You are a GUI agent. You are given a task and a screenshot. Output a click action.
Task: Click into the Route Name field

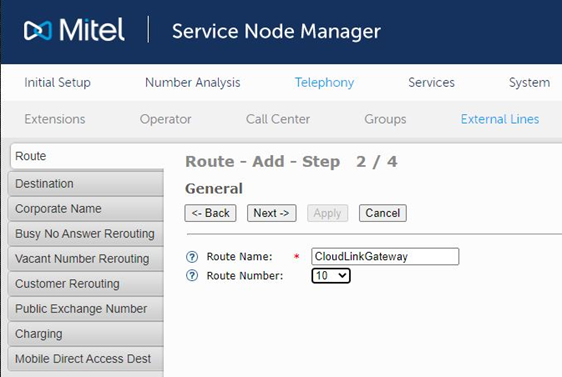(x=385, y=257)
